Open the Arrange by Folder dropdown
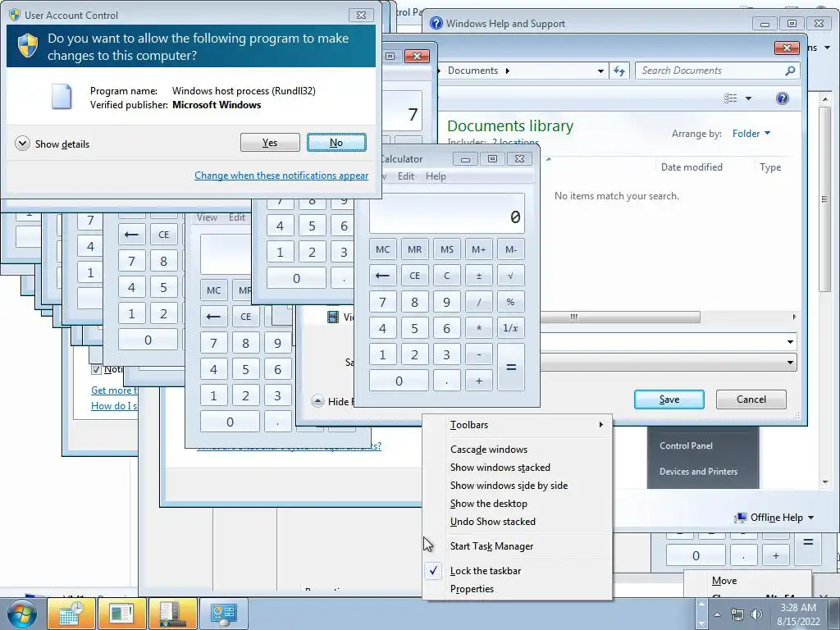The width and height of the screenshot is (840, 630). point(751,134)
